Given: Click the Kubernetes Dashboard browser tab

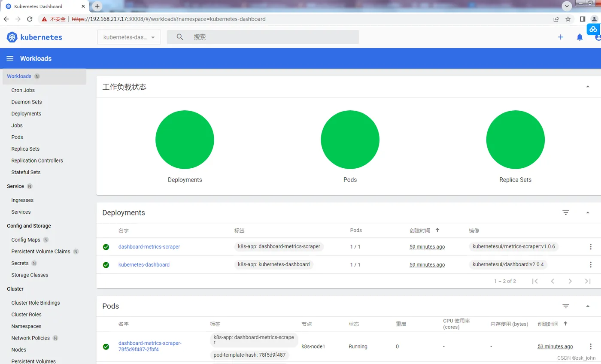Looking at the screenshot, I should tap(45, 6).
